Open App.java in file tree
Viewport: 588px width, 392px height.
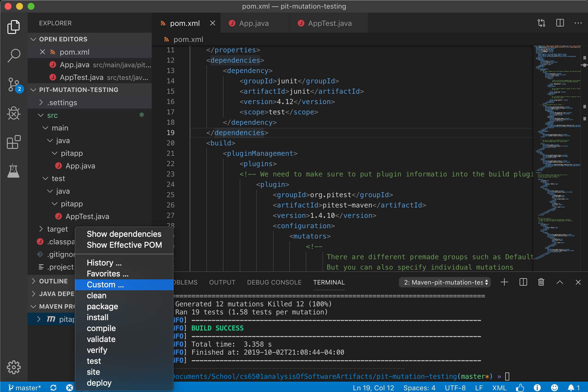click(80, 166)
